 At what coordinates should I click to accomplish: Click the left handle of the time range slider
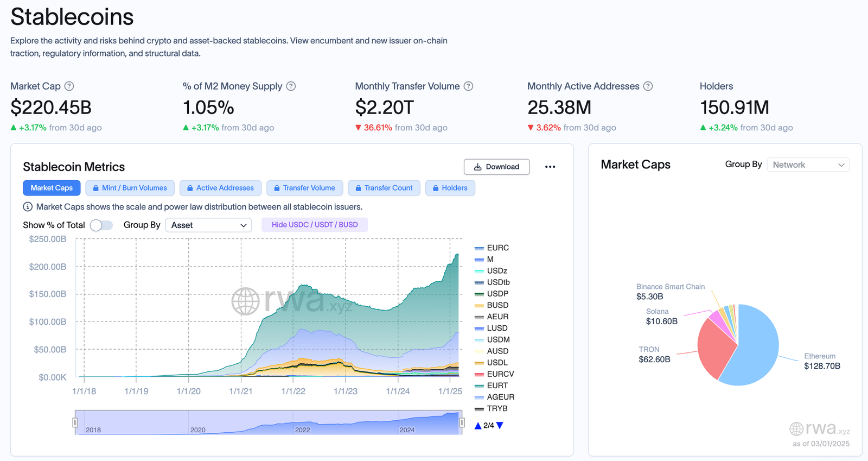point(75,422)
